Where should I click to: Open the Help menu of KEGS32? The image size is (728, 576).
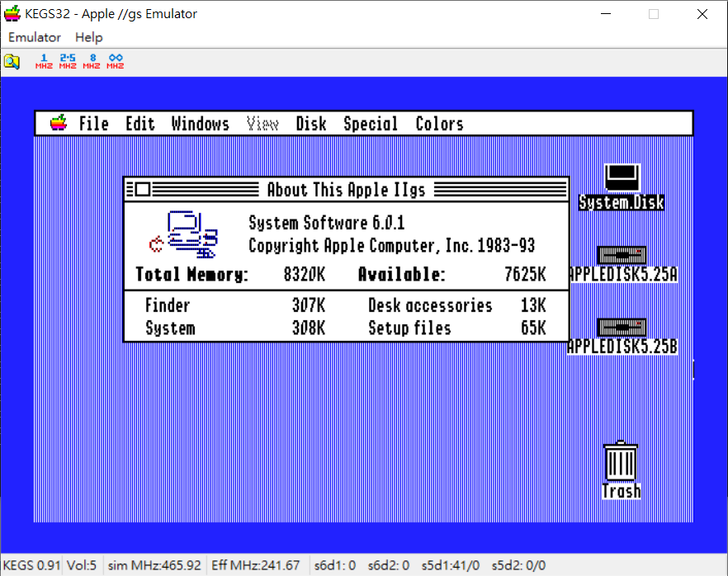click(88, 37)
